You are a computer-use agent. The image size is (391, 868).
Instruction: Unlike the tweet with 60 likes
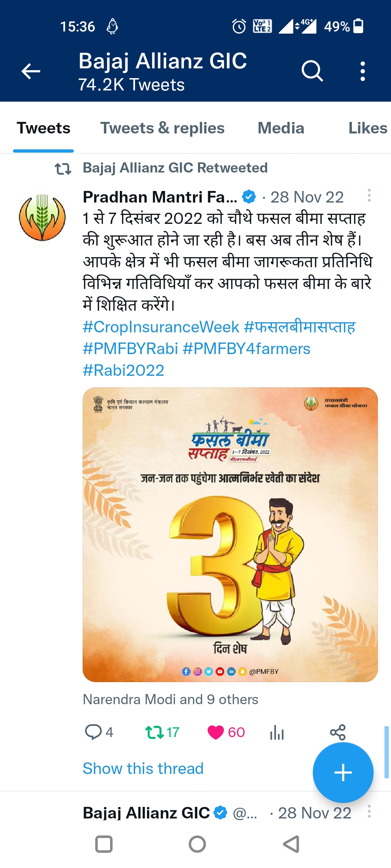pos(226,732)
